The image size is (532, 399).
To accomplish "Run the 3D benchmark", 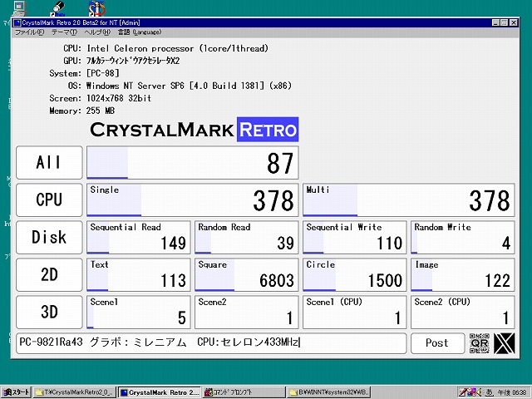I will coord(49,312).
